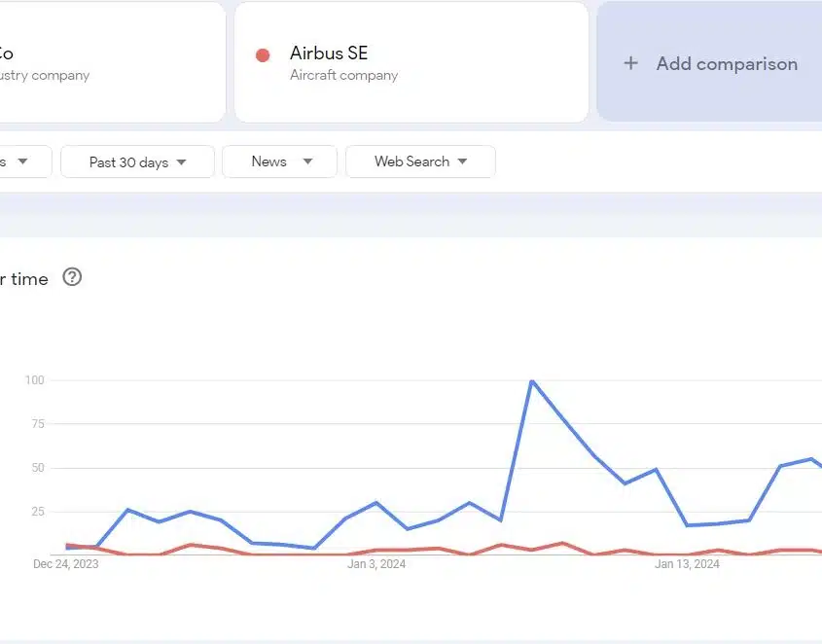Click the caret arrow beside Web Search
Screen dimensions: 822x644
click(x=462, y=161)
